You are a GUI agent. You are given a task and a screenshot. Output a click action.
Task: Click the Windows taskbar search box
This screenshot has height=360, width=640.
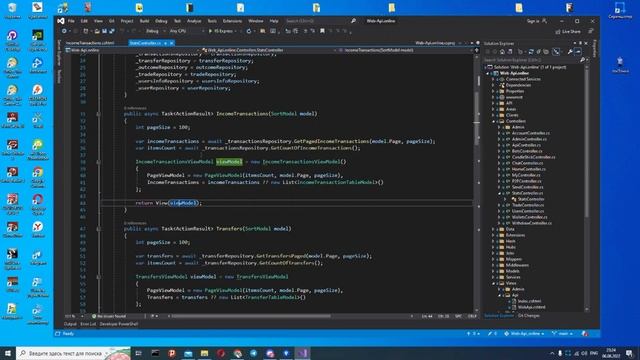pyautogui.click(x=73, y=353)
